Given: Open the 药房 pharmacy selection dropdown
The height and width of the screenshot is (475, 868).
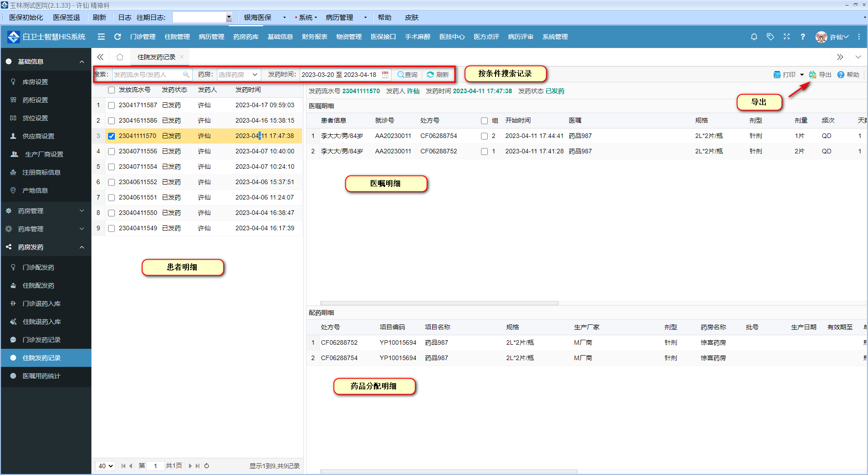Looking at the screenshot, I should [238, 75].
